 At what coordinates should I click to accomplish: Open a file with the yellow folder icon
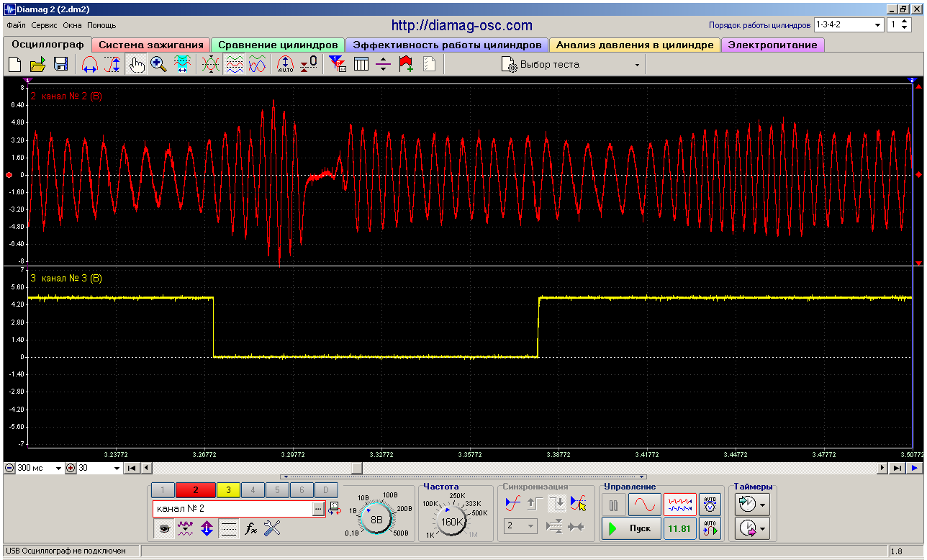(37, 64)
